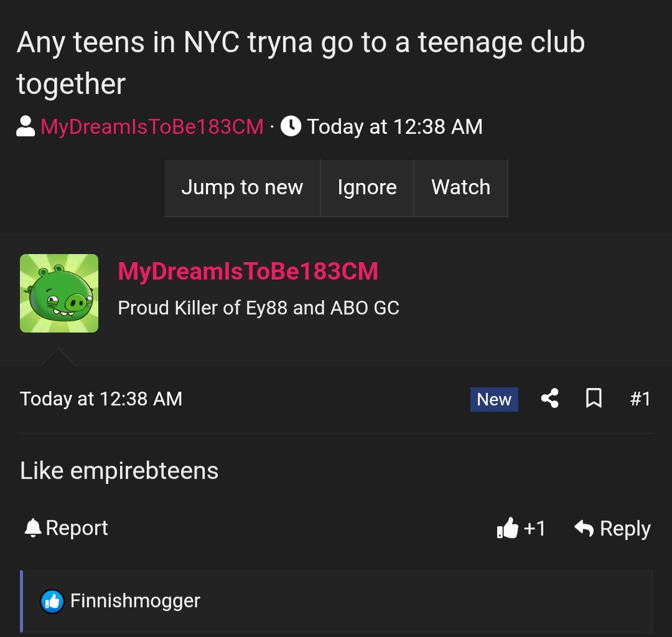Bookmark the first post

(594, 399)
